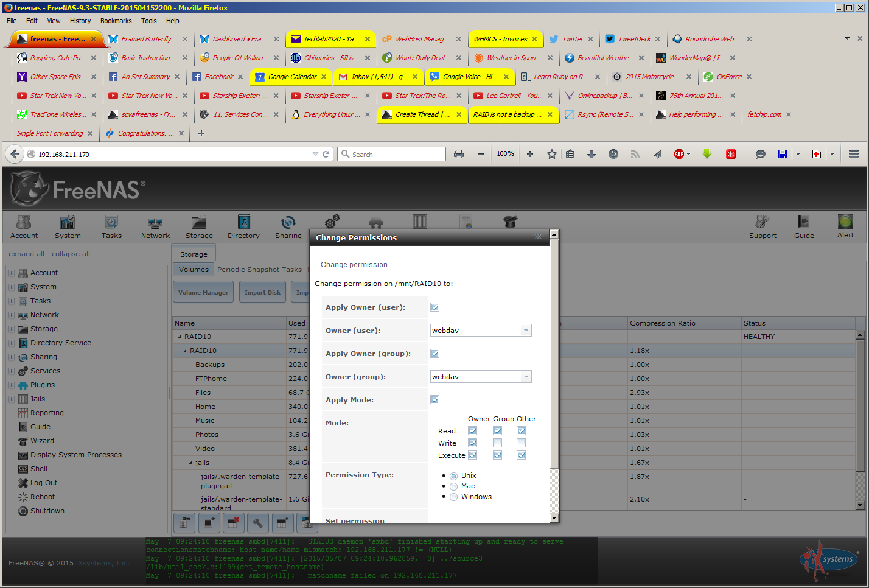
Task: Enable the Other Write permission checkbox
Action: click(x=522, y=443)
